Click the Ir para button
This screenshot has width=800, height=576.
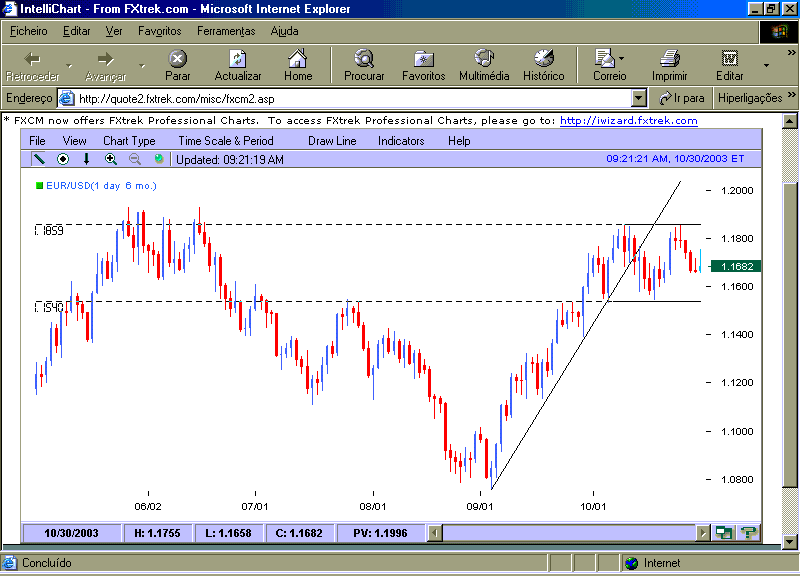(x=682, y=98)
